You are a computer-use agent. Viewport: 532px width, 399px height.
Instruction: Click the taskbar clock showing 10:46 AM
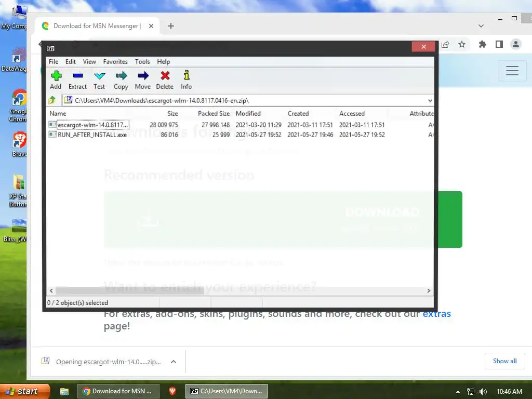point(509,392)
